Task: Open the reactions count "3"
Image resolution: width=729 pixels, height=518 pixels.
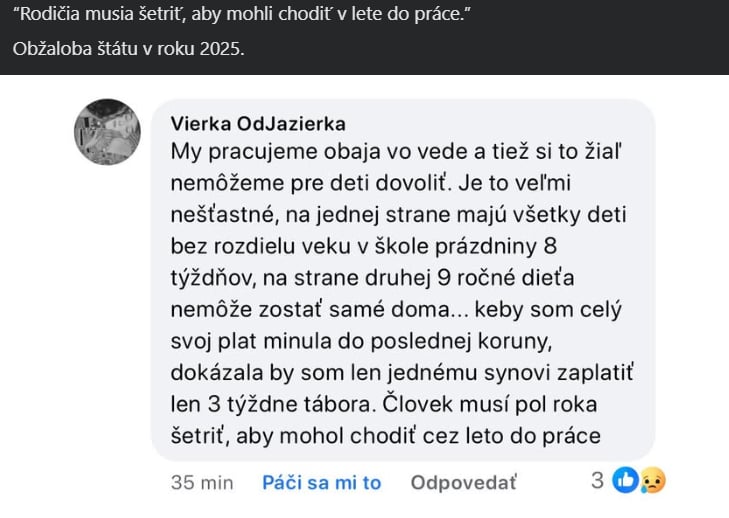Action: tap(597, 481)
